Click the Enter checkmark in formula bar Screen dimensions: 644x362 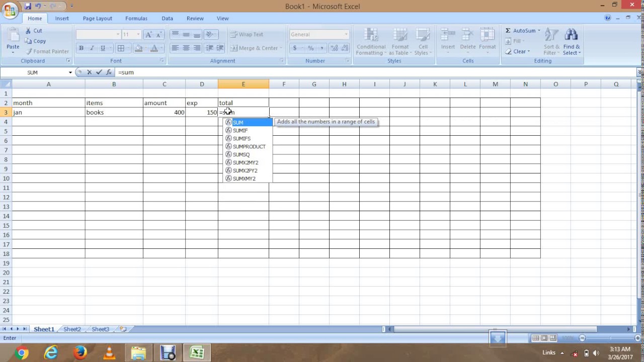pyautogui.click(x=99, y=72)
